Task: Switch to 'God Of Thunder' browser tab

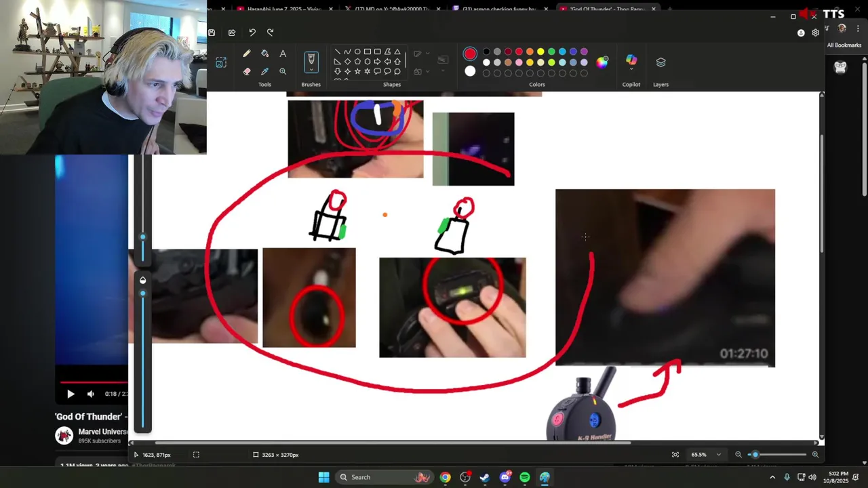Action: point(608,9)
